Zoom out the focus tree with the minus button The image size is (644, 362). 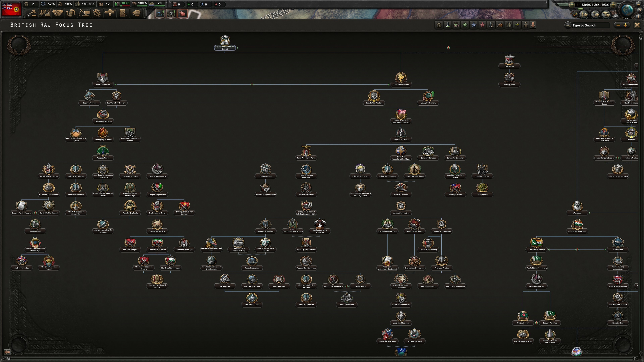[x=618, y=25]
